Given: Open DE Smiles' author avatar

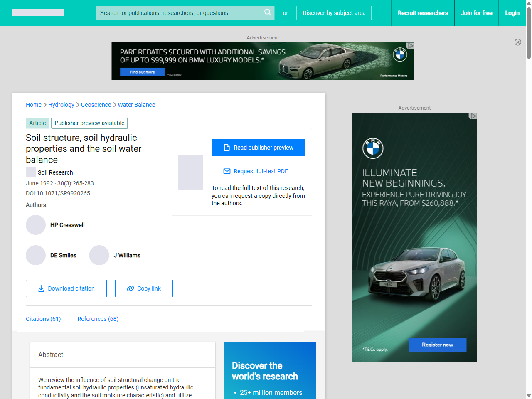Looking at the screenshot, I should (36, 255).
